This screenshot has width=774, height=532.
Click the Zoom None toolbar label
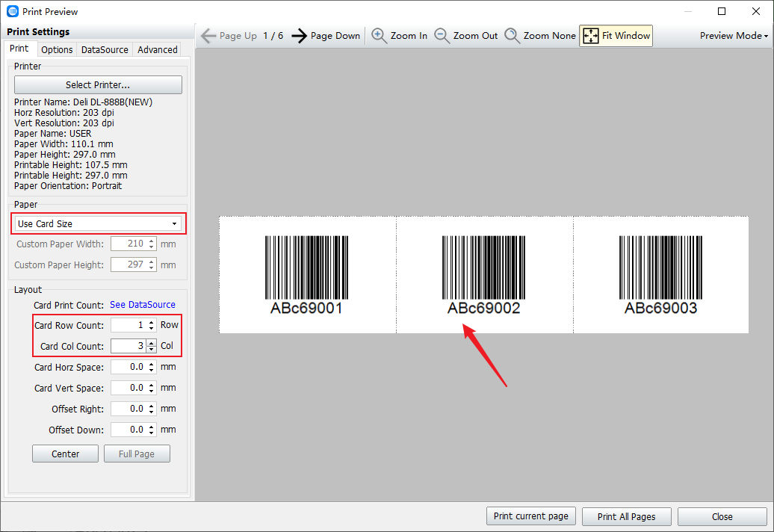(549, 36)
